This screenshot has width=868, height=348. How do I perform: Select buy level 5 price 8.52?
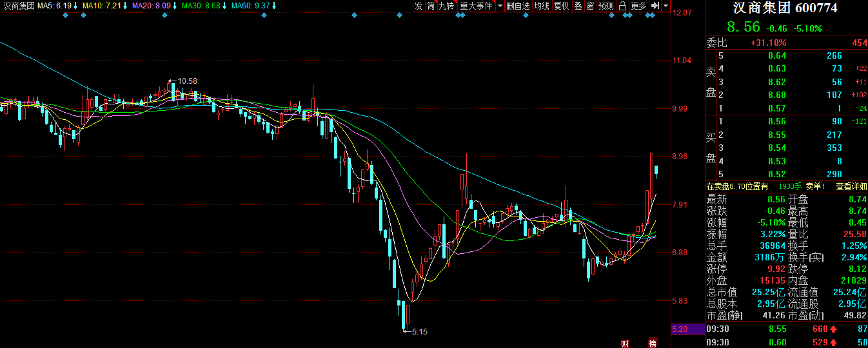coord(777,175)
